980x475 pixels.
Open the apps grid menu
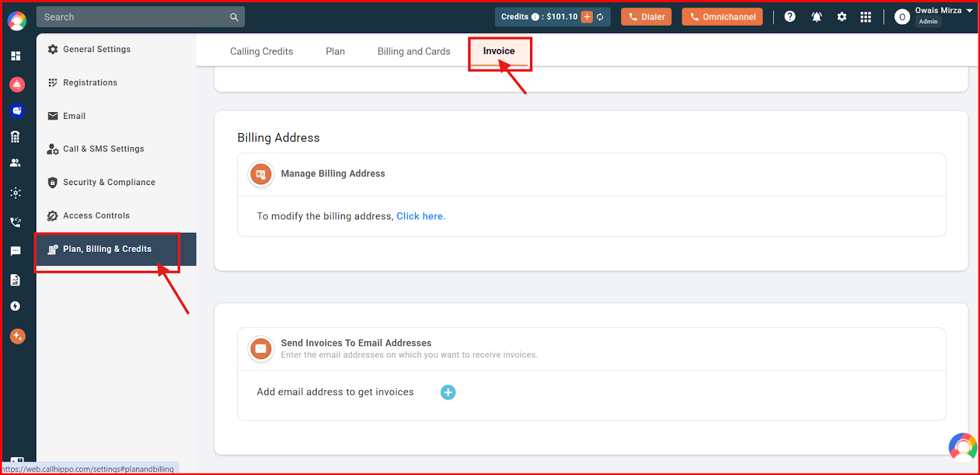click(x=865, y=17)
